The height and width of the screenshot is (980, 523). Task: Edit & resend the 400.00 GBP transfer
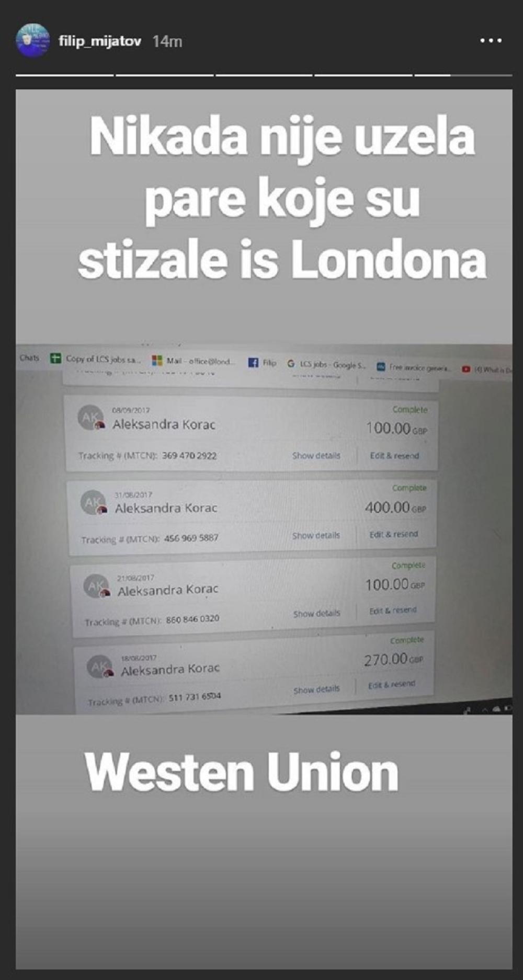coord(394,534)
